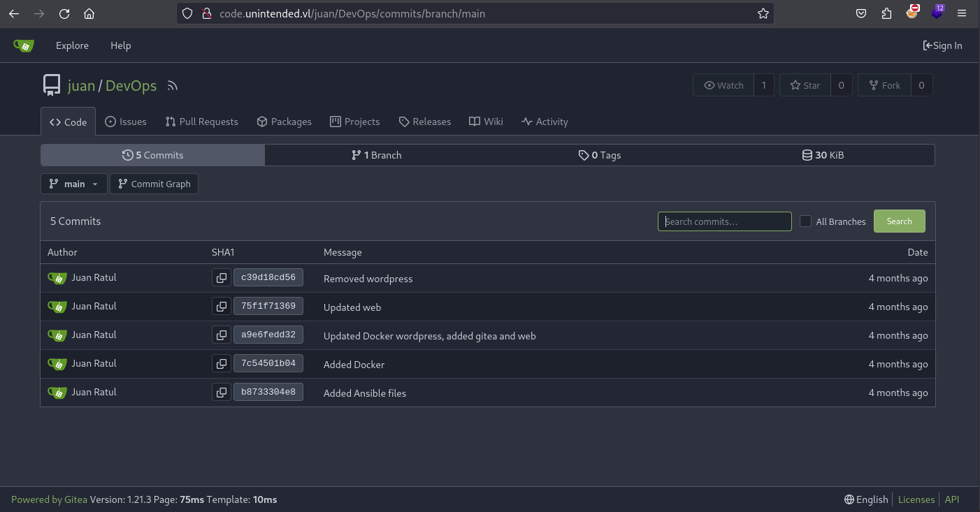Go to browser home page
980x512 pixels.
click(89, 13)
